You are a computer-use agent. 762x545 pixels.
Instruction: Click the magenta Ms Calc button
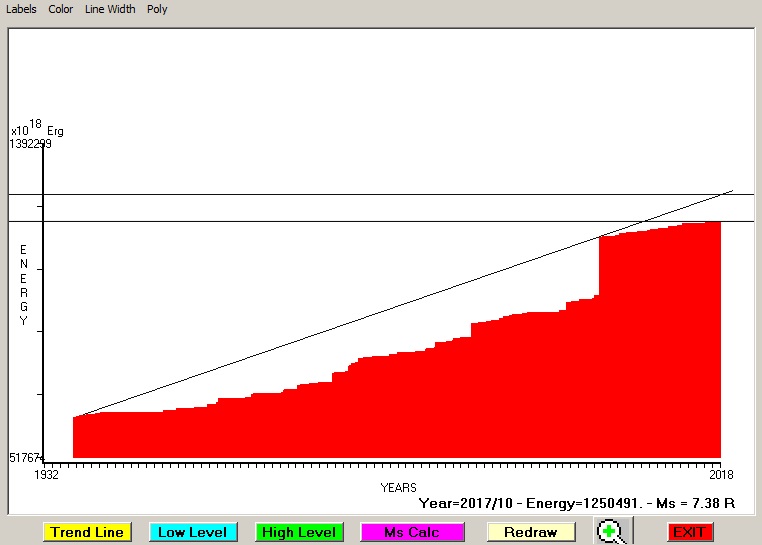tap(412, 532)
